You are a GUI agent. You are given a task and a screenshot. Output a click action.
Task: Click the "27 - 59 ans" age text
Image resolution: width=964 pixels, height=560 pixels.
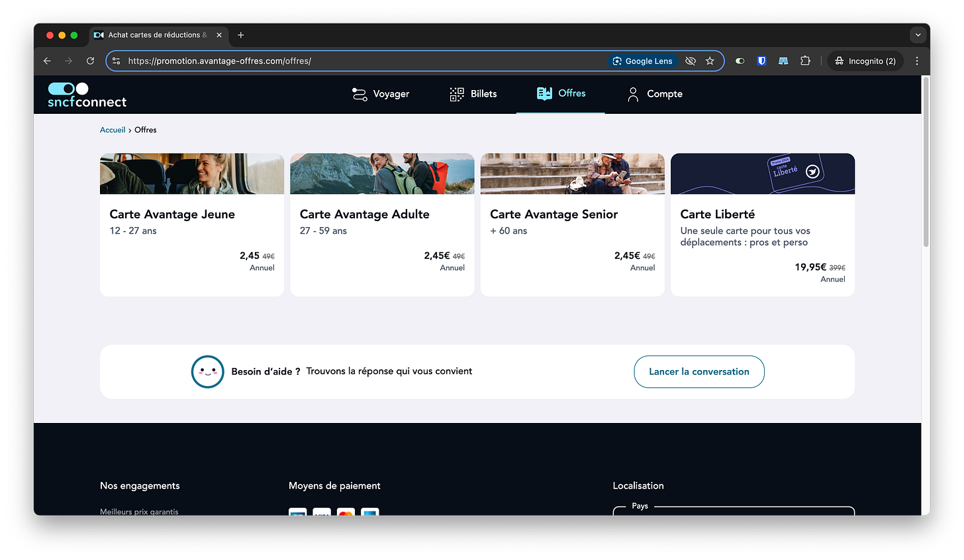pos(323,231)
